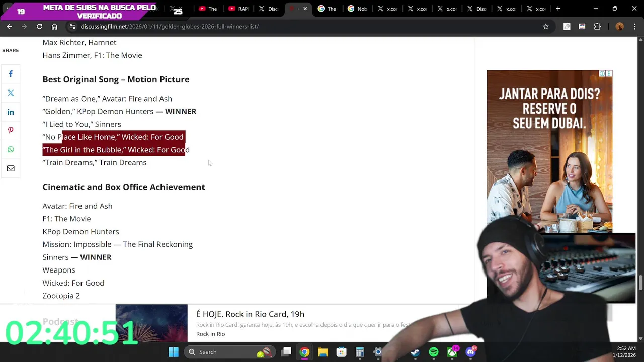Viewport: 644px width, 362px height.
Task: Click the "Golden," KPop Demon Hunters winner line
Action: pos(119,111)
